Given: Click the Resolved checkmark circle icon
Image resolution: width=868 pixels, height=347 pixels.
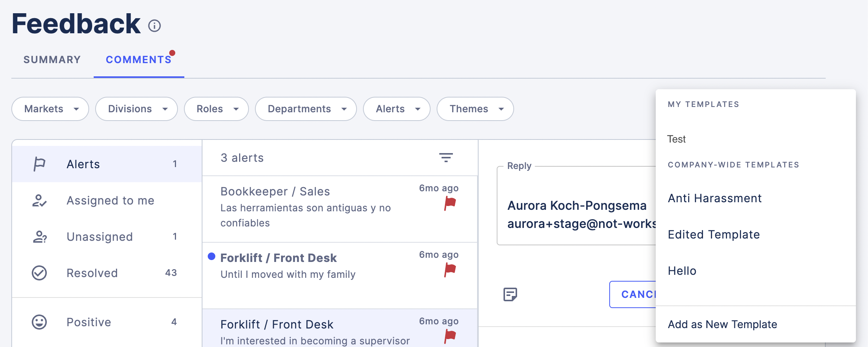Looking at the screenshot, I should coord(39,273).
